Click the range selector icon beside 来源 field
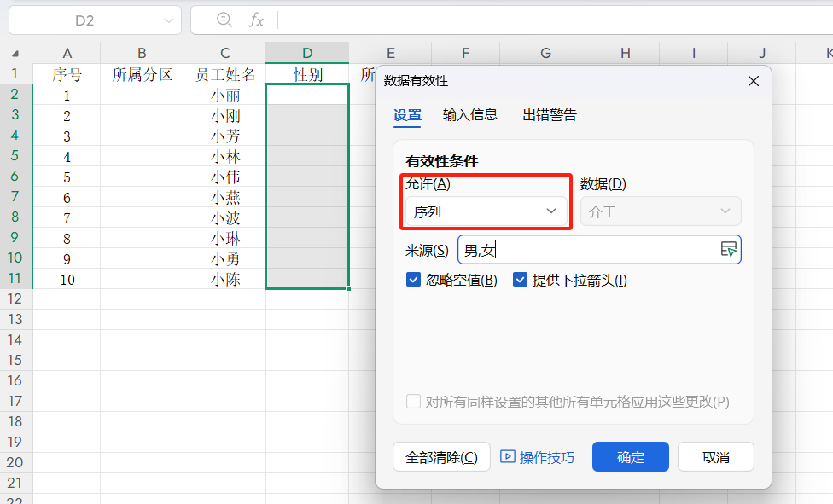This screenshot has width=833, height=504. click(728, 249)
